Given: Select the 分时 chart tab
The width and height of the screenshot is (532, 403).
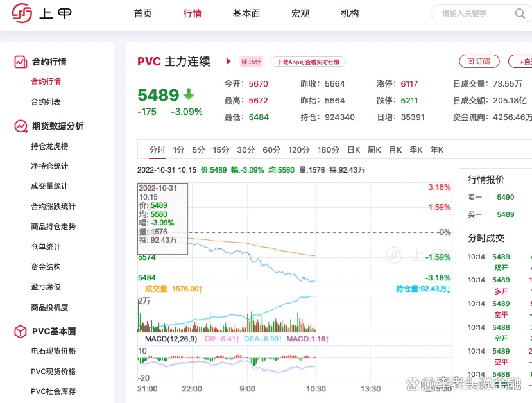Looking at the screenshot, I should (157, 150).
